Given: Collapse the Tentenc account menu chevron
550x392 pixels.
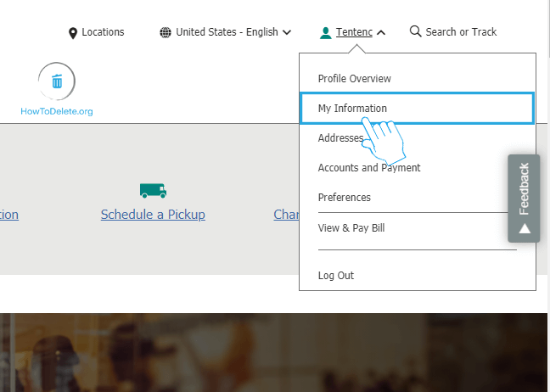Looking at the screenshot, I should click(381, 32).
